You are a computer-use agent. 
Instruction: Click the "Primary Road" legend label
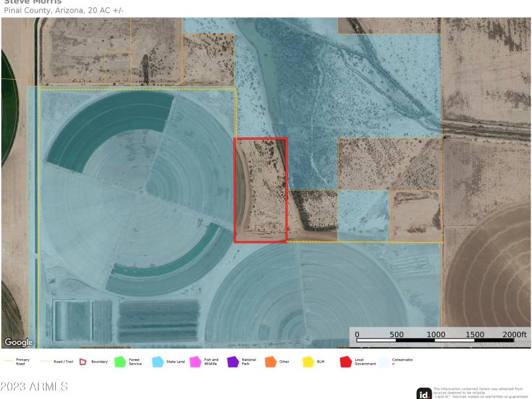(23, 362)
